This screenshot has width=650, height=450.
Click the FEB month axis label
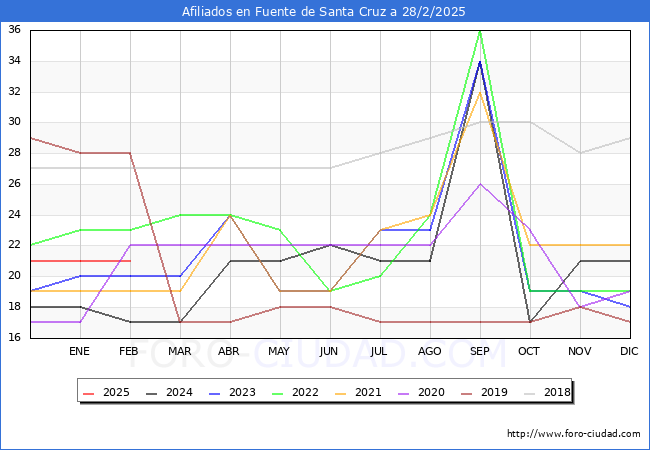coord(129,351)
